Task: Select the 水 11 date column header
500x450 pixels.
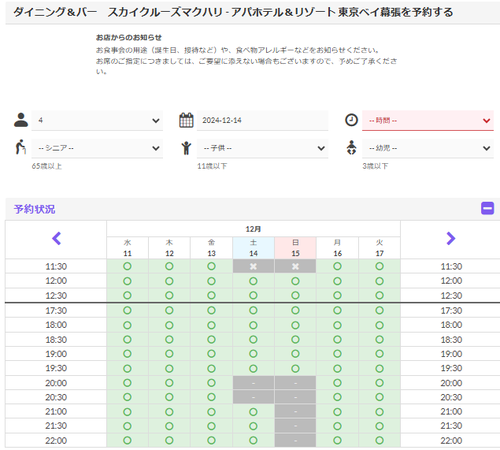Action: [x=127, y=248]
